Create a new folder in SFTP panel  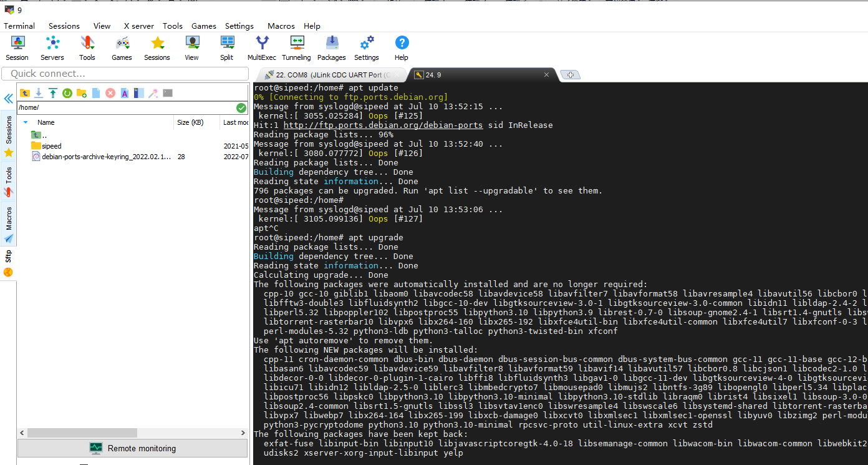pos(82,93)
